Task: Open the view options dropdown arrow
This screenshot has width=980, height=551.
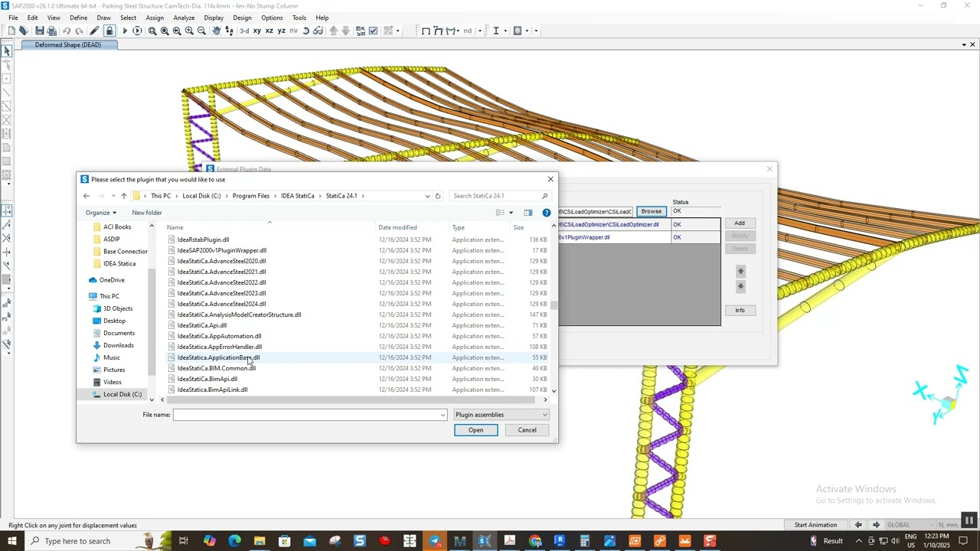Action: (x=511, y=213)
